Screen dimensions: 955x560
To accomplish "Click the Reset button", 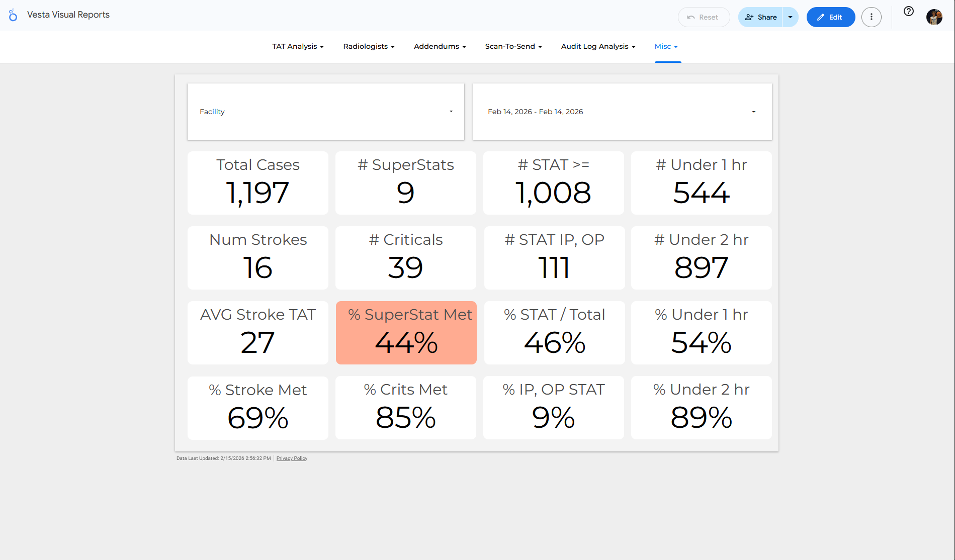I will coord(704,17).
